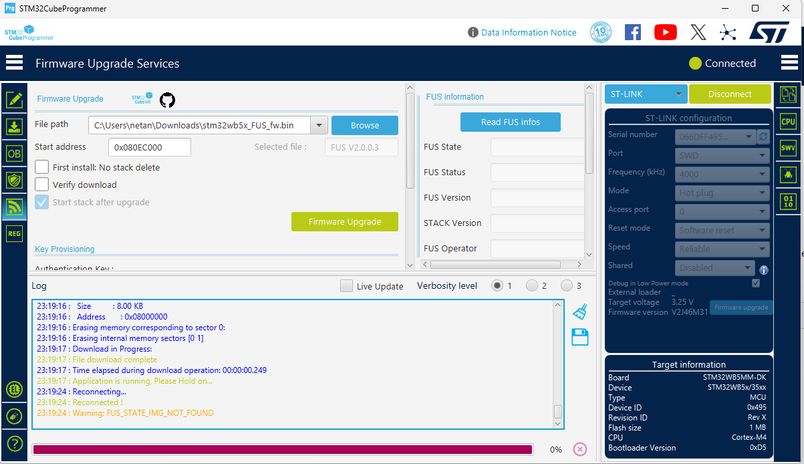This screenshot has width=804, height=464.
Task: Click ST-LINK Firmware upgrade button
Action: (x=741, y=307)
